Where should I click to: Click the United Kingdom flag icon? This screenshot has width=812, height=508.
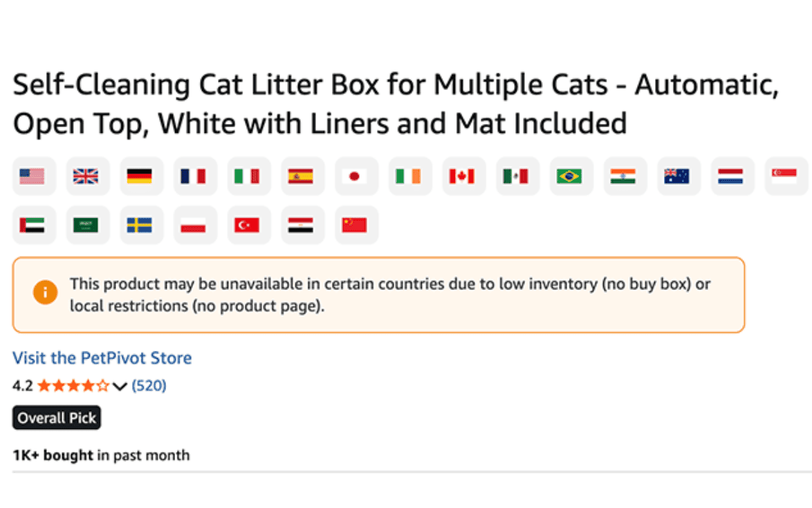coord(86,176)
